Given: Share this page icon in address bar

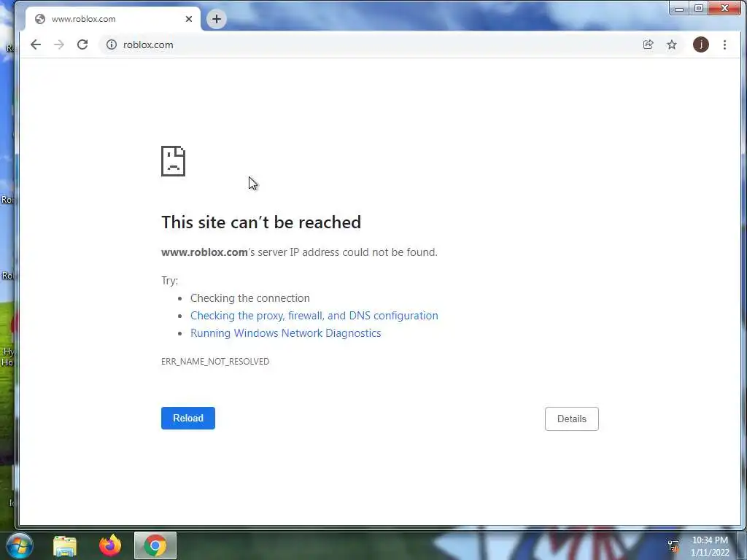Looking at the screenshot, I should click(648, 44).
